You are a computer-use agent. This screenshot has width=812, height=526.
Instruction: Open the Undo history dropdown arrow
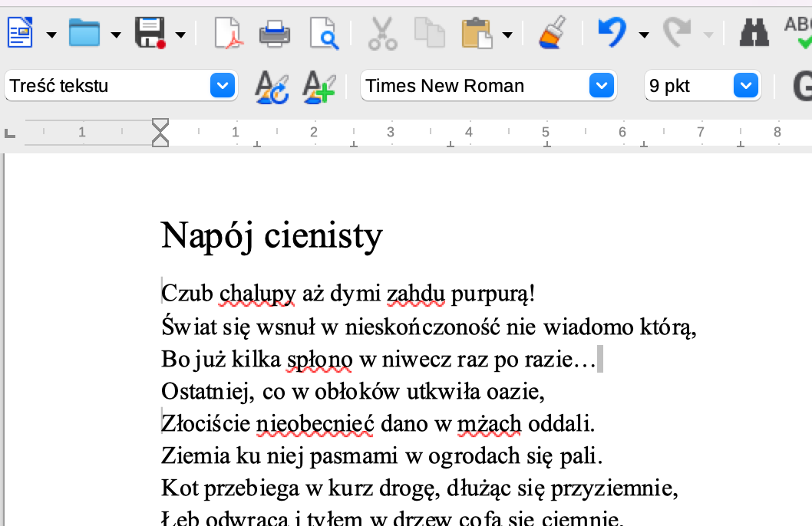tap(644, 35)
